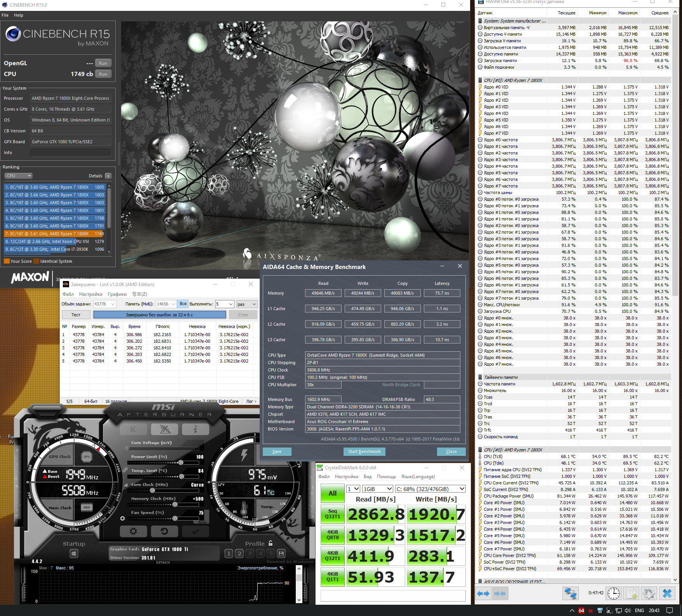Run the Cinebench CPU test

[x=103, y=74]
